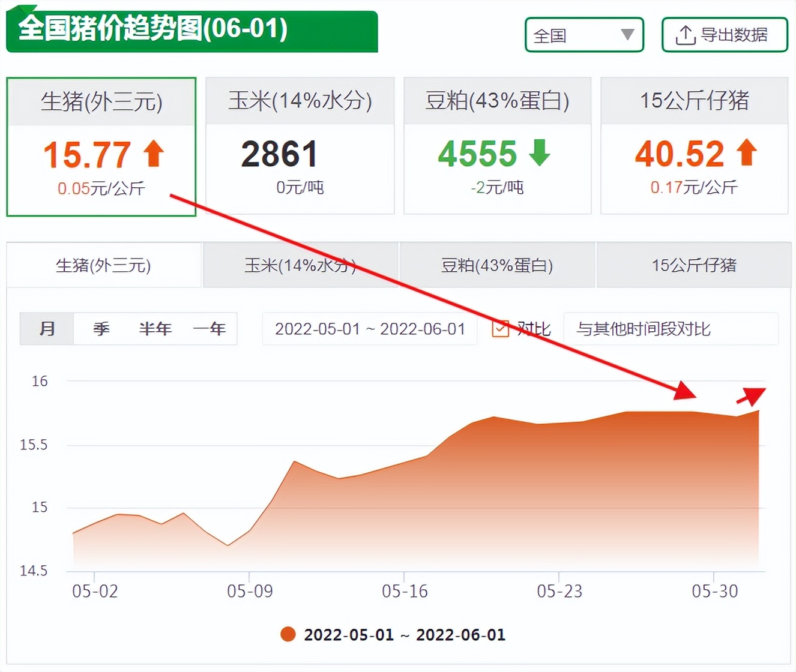Click the 05-09 x-axis label
The image size is (796, 672).
(250, 591)
